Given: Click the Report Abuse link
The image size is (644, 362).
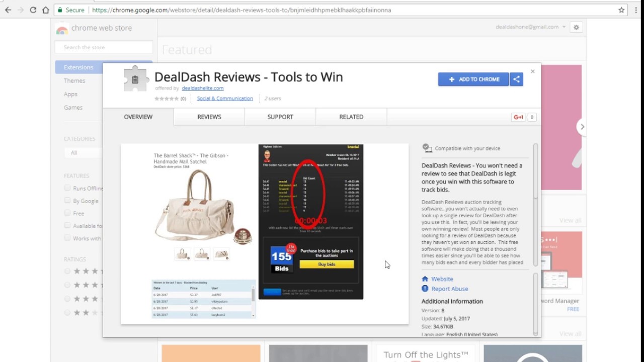Looking at the screenshot, I should tap(450, 289).
